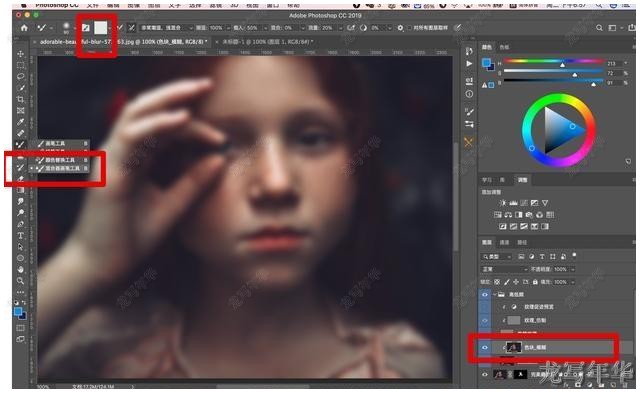Open Layers blend mode dropdown
Screen dimensions: 640x393
pyautogui.click(x=504, y=269)
